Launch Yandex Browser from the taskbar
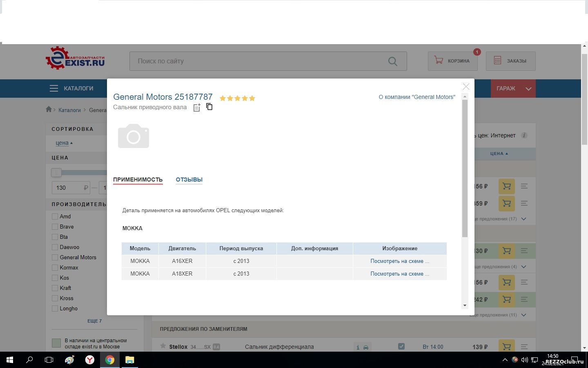This screenshot has width=588, height=368. tap(89, 360)
